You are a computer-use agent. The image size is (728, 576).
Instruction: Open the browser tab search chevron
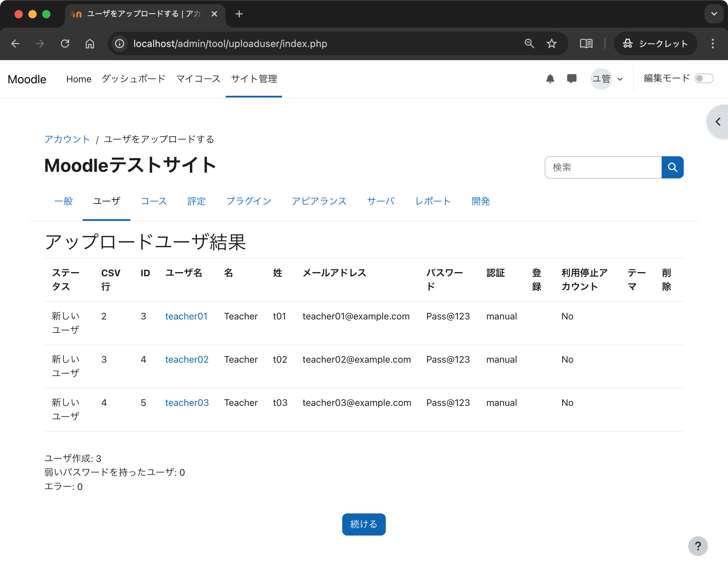(x=713, y=14)
